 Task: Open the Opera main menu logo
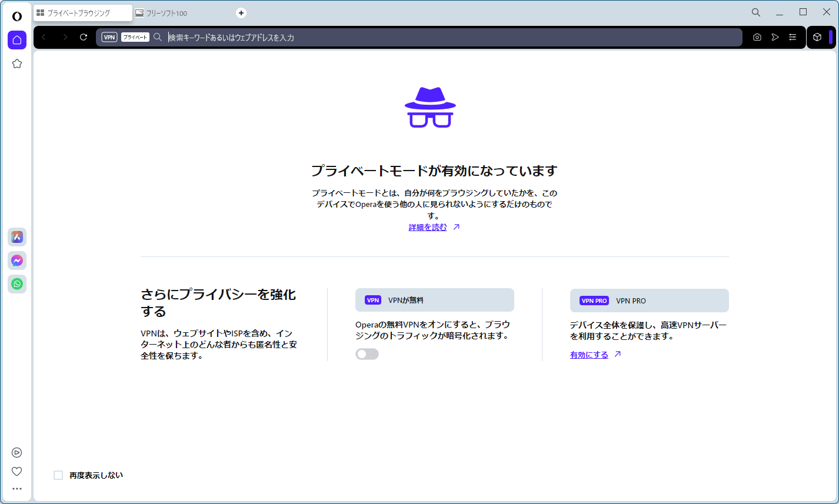click(17, 16)
